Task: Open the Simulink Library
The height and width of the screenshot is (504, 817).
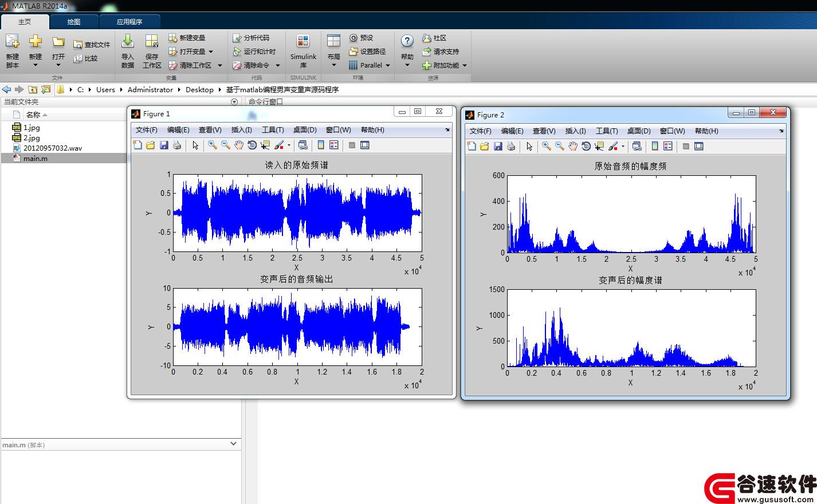Action: (x=303, y=50)
